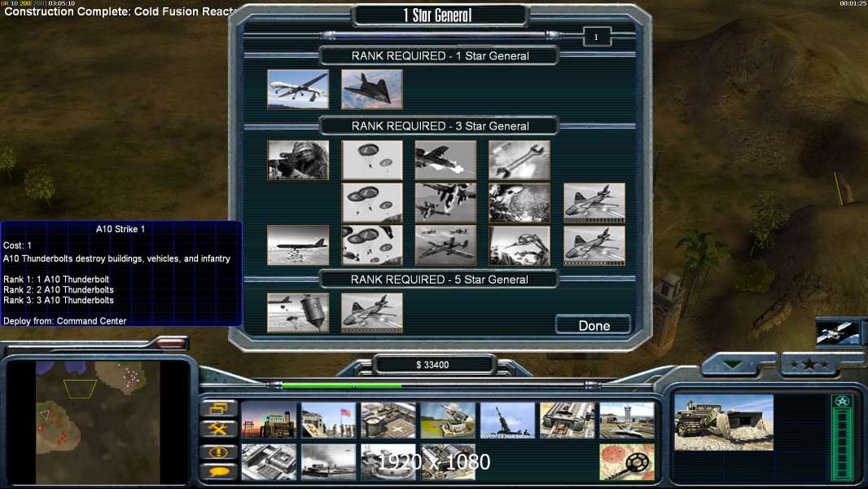Select A10 Strike 3 three-plane icon
The image size is (868, 489).
click(445, 245)
